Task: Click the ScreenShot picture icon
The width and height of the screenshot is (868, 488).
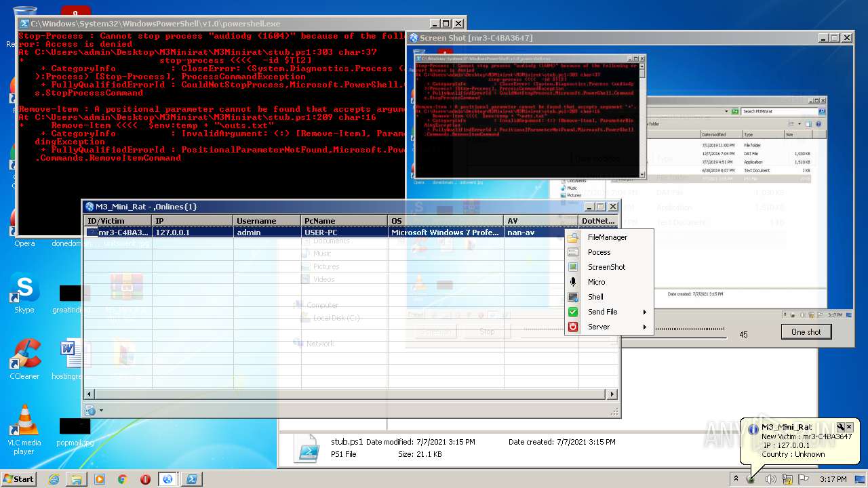Action: (x=573, y=267)
